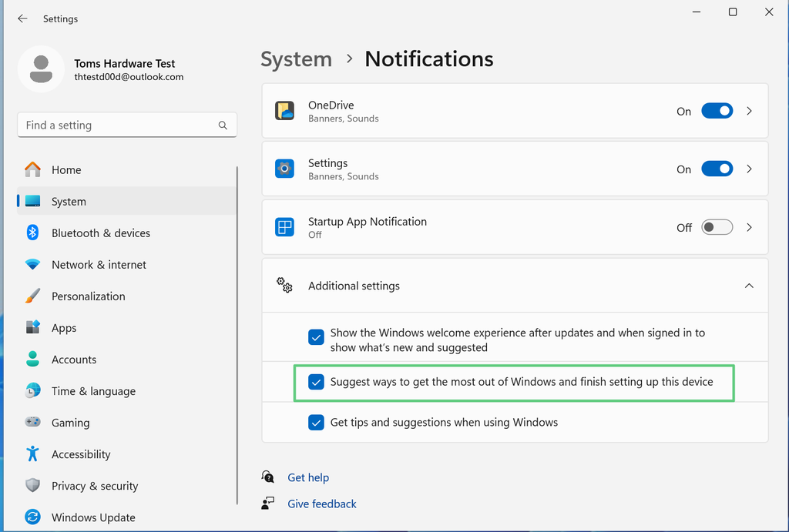Click the Get help headset icon
The image size is (789, 532).
pos(267,477)
